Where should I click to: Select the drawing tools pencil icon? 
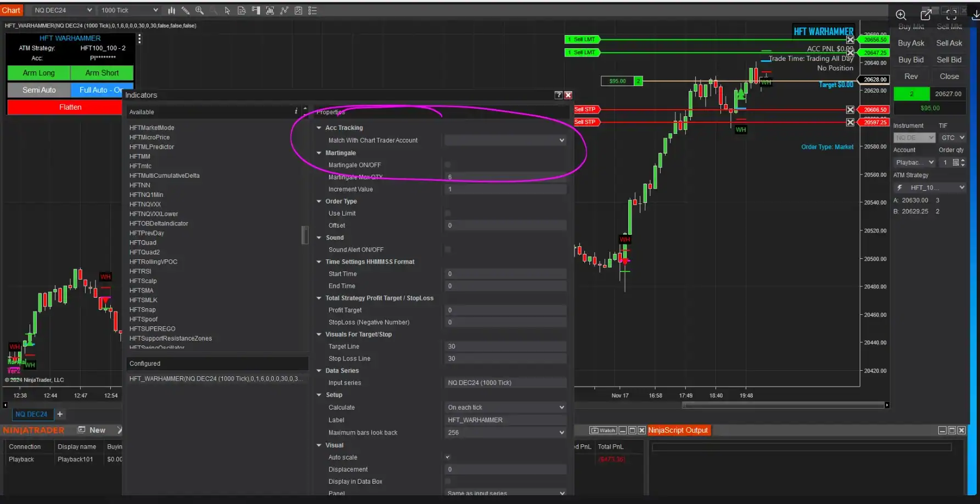point(185,10)
